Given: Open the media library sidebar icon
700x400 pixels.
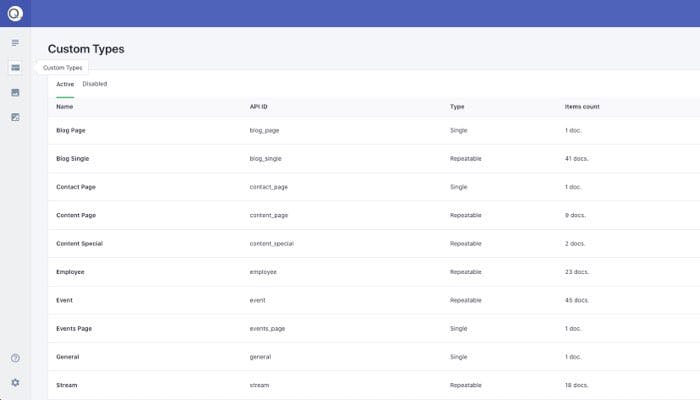Looking at the screenshot, I should tap(15, 117).
